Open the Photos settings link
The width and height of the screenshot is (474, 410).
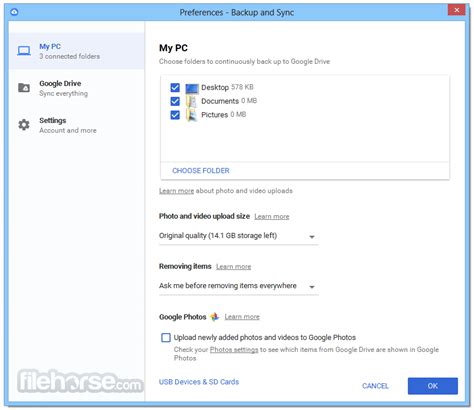coord(234,350)
